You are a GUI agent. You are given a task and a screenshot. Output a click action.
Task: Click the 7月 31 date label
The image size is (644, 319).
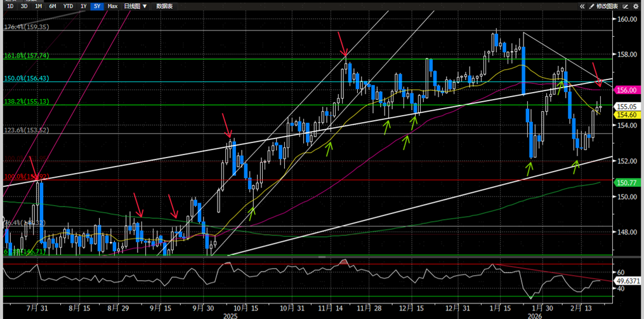[x=37, y=308]
